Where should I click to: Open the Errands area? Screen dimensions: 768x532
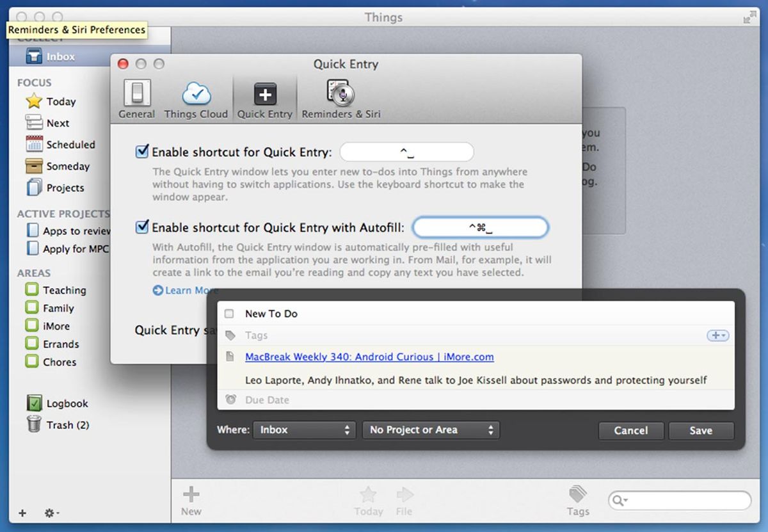(x=52, y=344)
